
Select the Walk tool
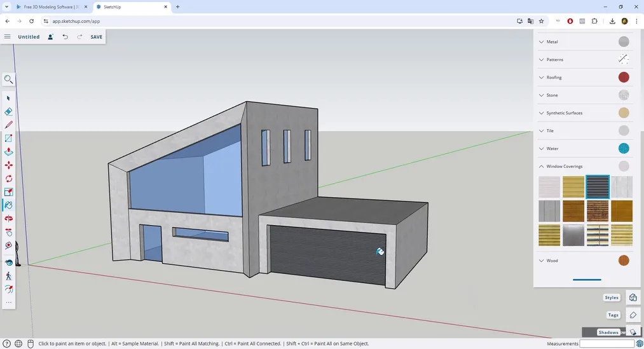[8, 276]
